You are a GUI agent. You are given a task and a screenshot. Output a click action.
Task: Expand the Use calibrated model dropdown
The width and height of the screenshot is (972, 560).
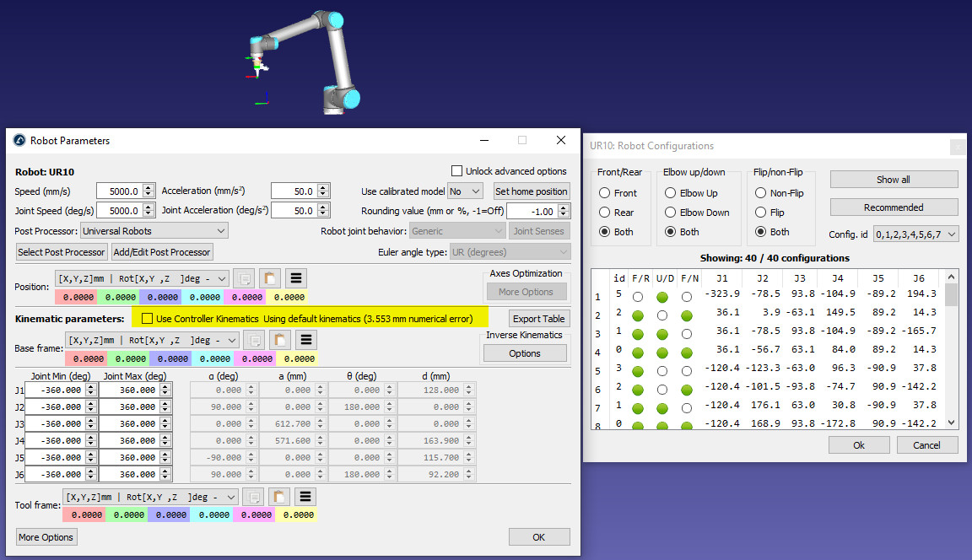click(x=465, y=191)
